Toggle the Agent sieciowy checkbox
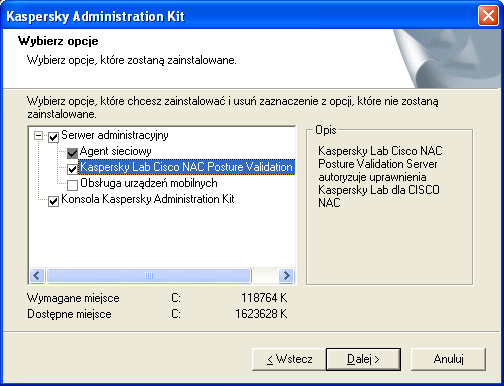This screenshot has height=386, width=504. [72, 153]
